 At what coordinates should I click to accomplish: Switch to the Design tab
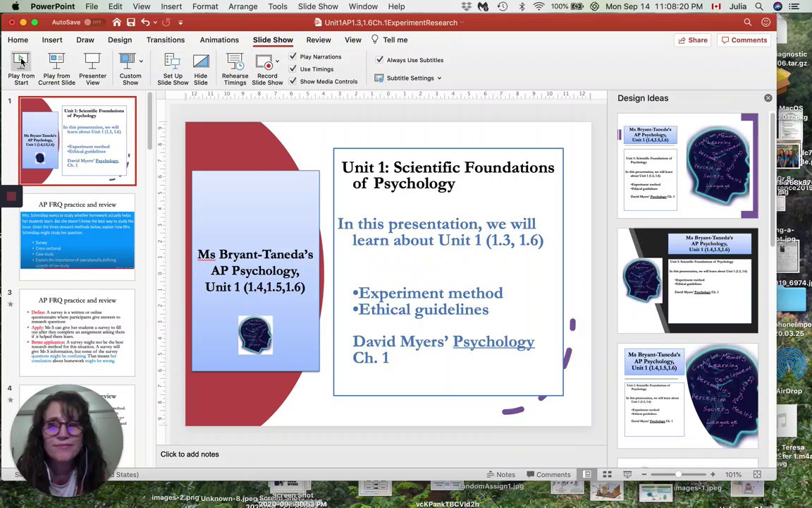point(120,40)
